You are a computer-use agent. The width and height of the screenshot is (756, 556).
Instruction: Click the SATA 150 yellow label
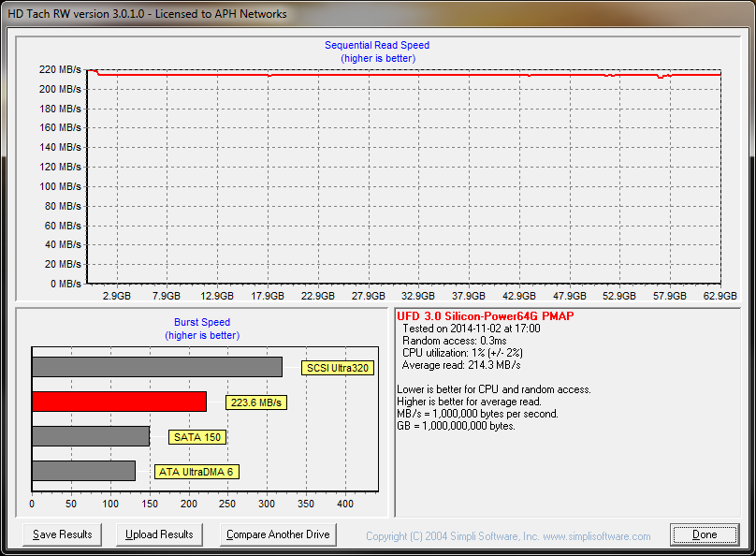(x=197, y=437)
